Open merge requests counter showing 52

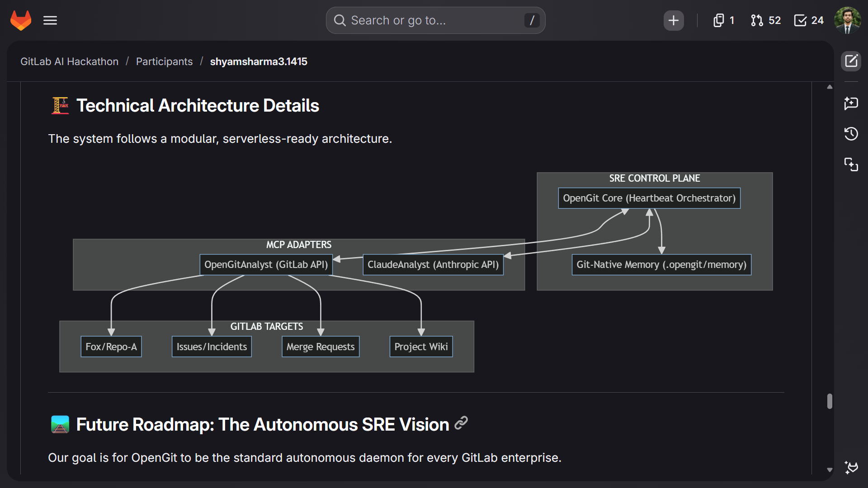coord(766,20)
